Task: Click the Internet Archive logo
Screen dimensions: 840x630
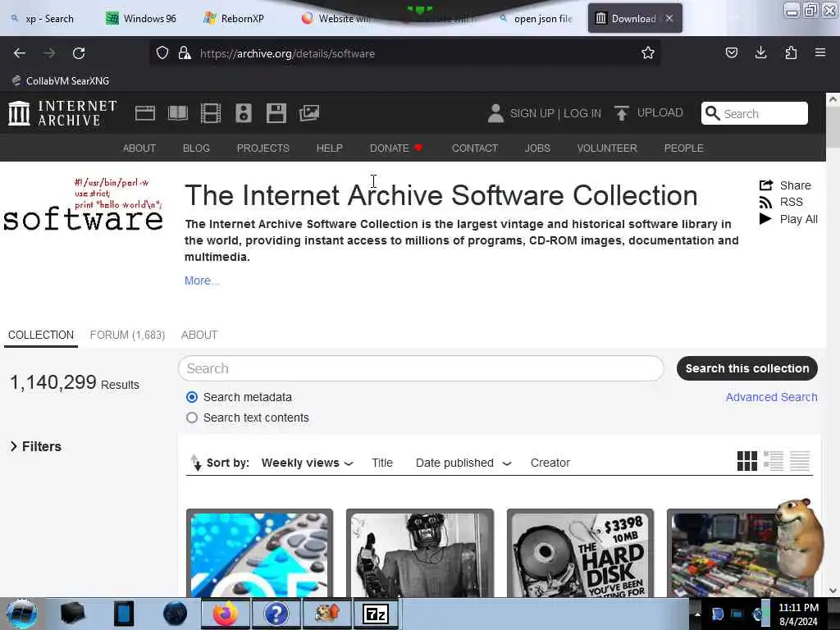Action: pyautogui.click(x=62, y=113)
